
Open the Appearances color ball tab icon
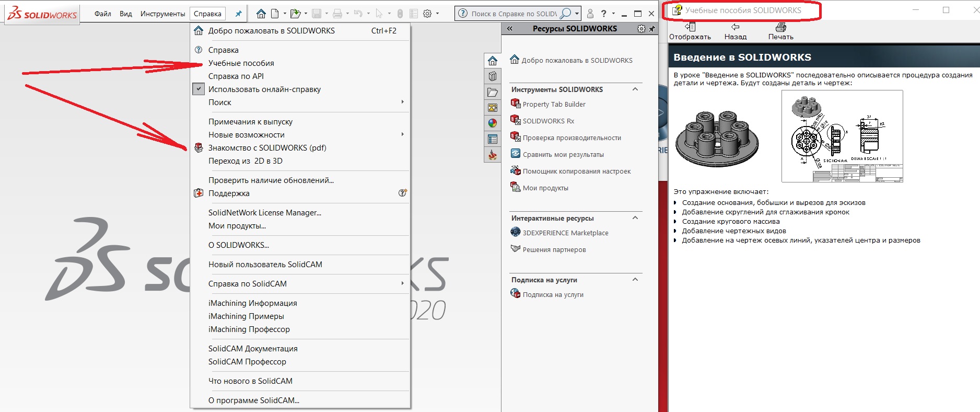(493, 123)
